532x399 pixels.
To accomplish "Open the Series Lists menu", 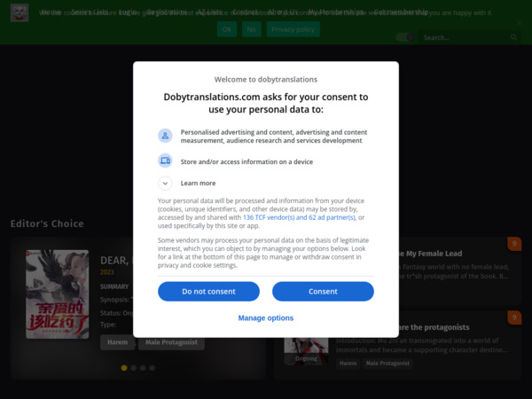I will click(x=90, y=12).
